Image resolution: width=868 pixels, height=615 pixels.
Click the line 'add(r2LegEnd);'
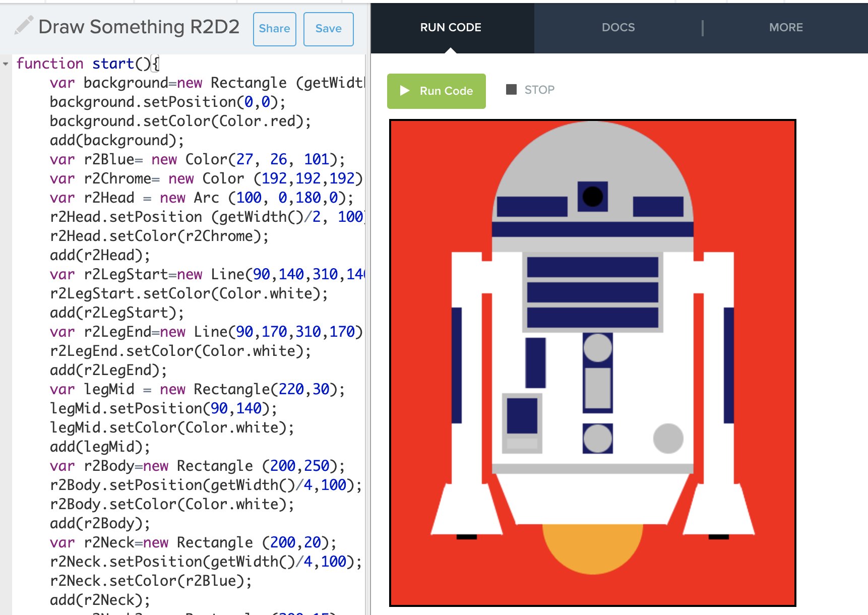(108, 370)
